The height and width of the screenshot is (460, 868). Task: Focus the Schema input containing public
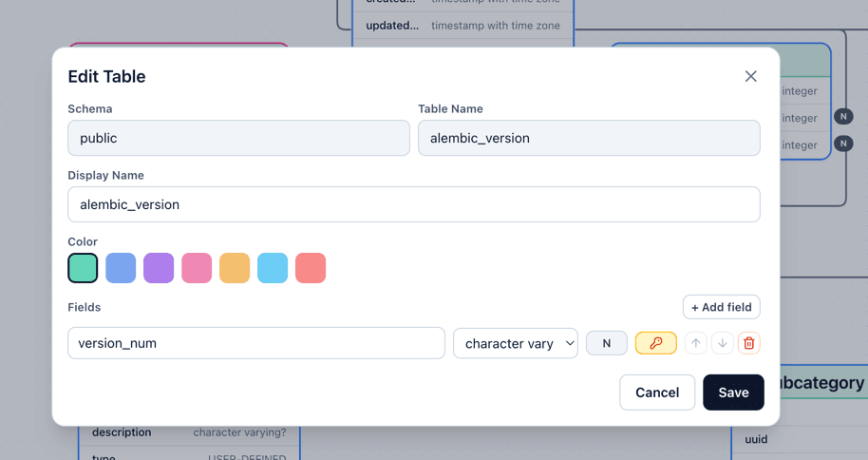coord(238,138)
